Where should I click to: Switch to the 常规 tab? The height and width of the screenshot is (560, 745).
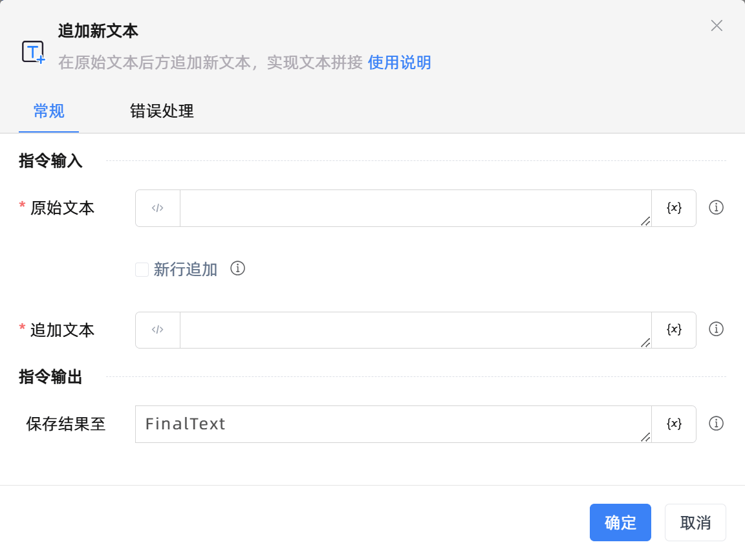click(x=49, y=111)
